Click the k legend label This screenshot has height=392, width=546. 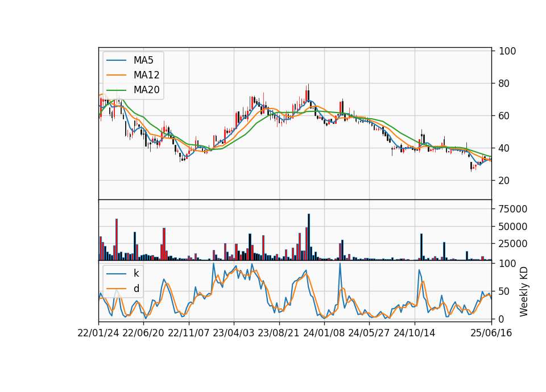(136, 273)
